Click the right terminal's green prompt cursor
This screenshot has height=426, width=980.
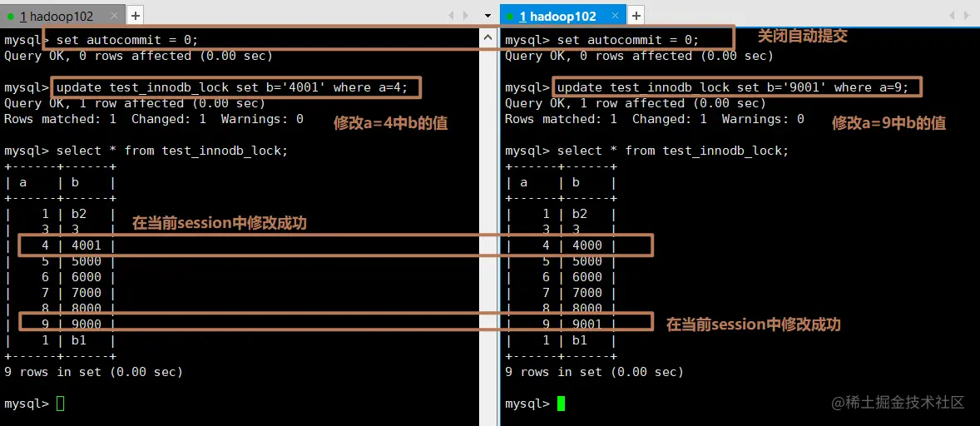coord(561,404)
